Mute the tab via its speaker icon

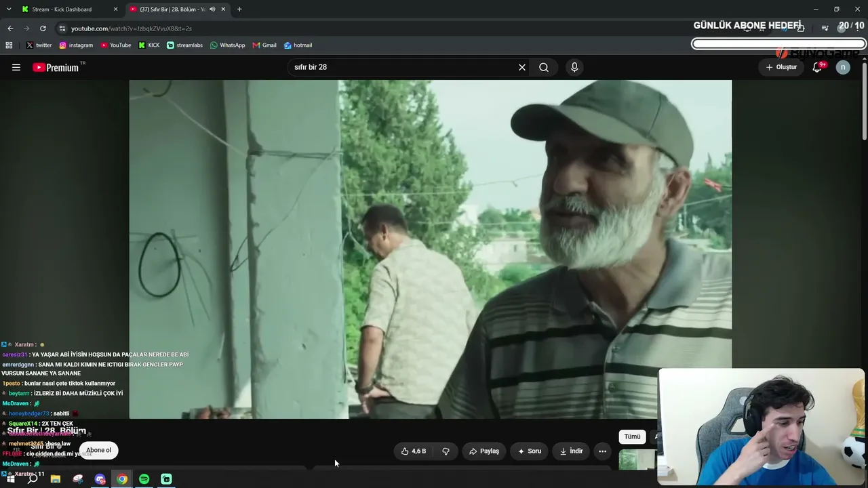click(212, 9)
